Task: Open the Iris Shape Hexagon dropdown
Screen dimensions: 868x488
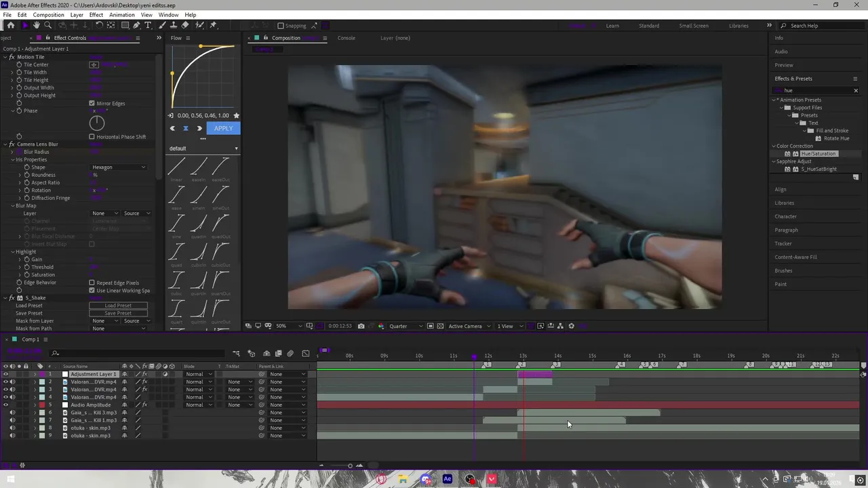Action: coord(119,167)
